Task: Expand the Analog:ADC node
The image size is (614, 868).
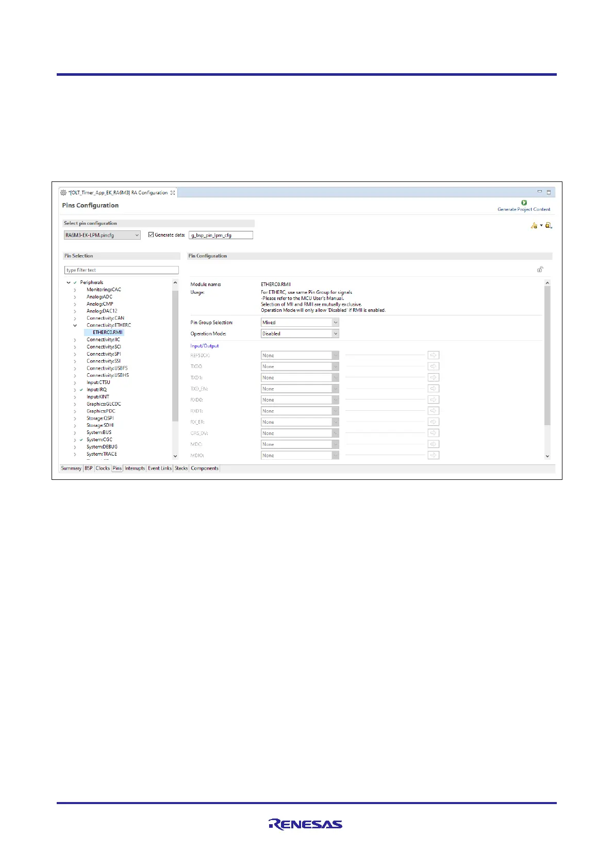Action: [75, 297]
